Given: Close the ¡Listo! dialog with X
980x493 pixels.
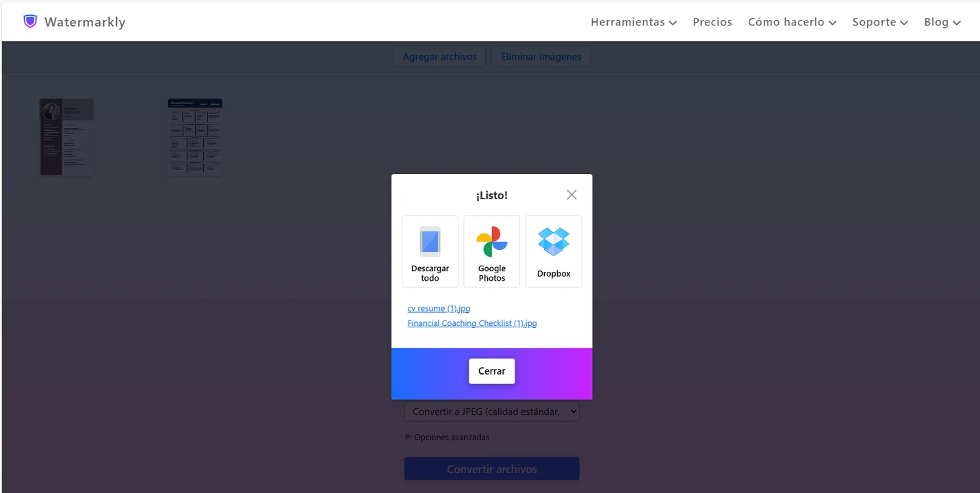Looking at the screenshot, I should 571,195.
